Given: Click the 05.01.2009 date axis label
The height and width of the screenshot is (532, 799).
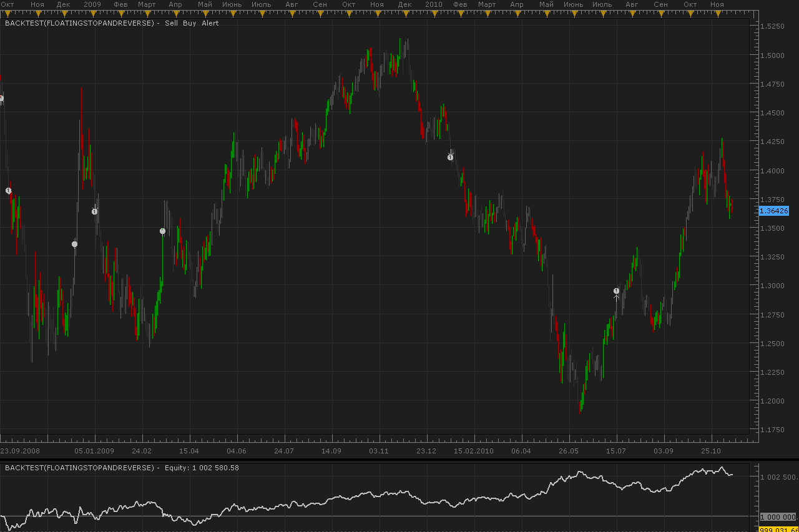Looking at the screenshot, I should pos(94,450).
